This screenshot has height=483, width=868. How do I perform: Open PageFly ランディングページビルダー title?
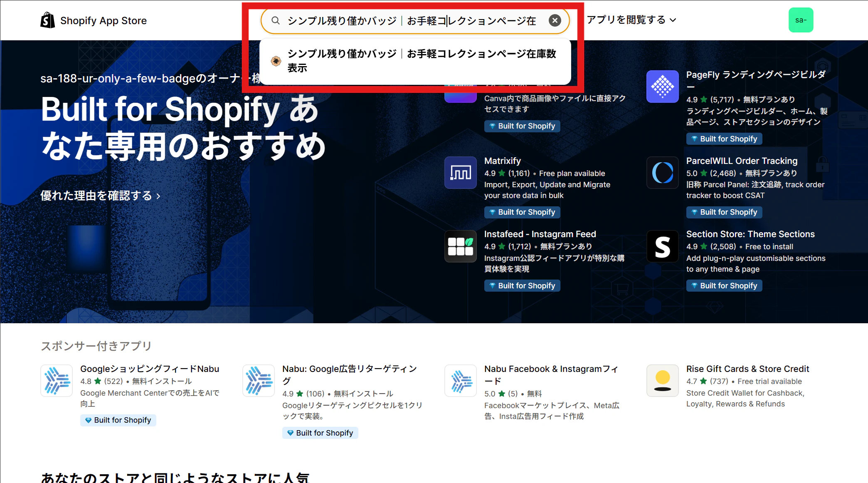756,80
